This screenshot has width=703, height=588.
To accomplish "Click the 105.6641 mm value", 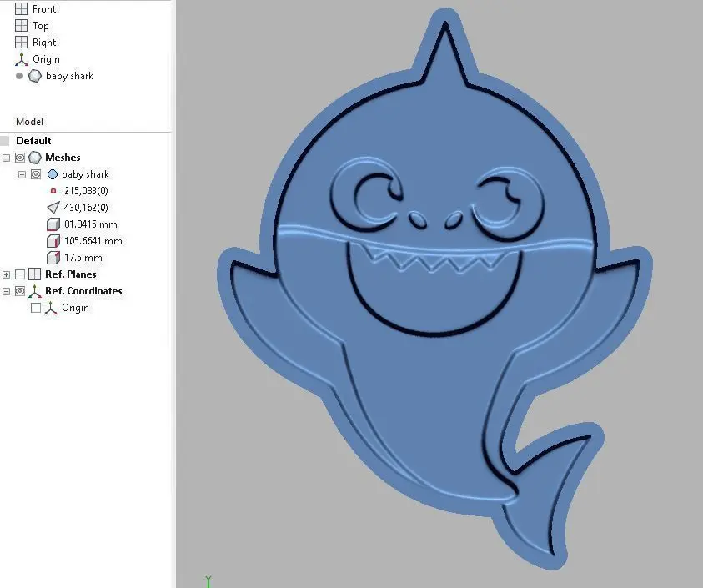I will point(93,241).
